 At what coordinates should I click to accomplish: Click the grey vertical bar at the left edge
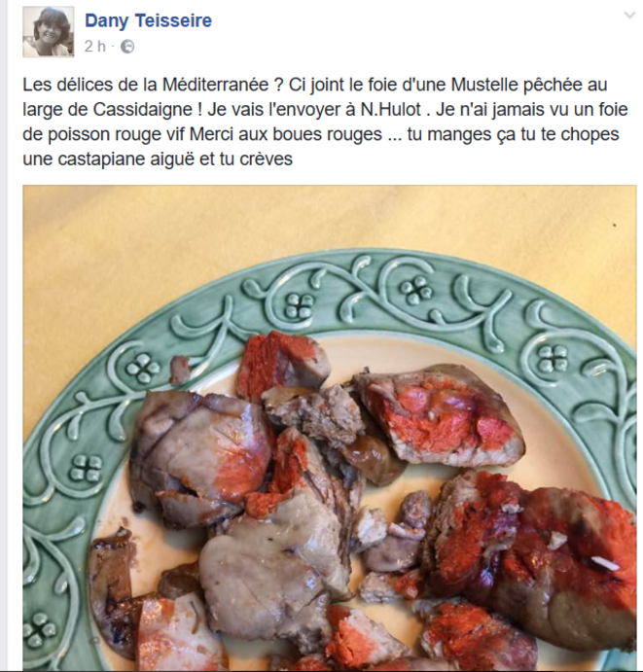(x=4, y=336)
